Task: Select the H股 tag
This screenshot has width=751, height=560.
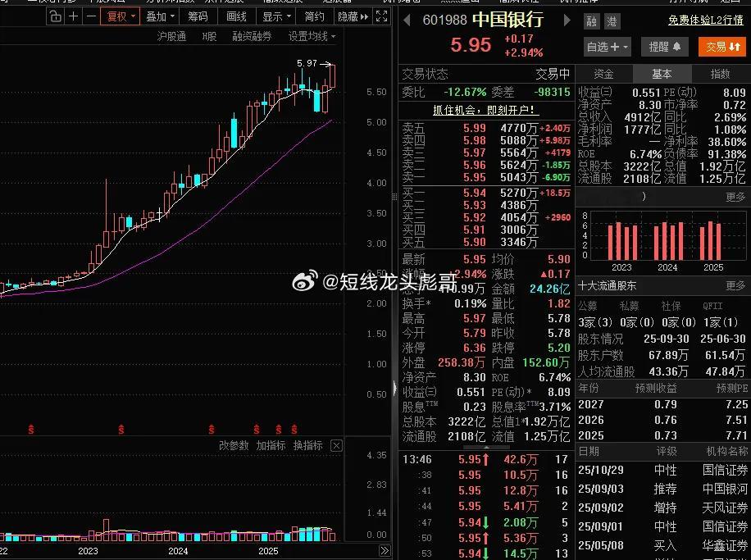Action: point(209,36)
